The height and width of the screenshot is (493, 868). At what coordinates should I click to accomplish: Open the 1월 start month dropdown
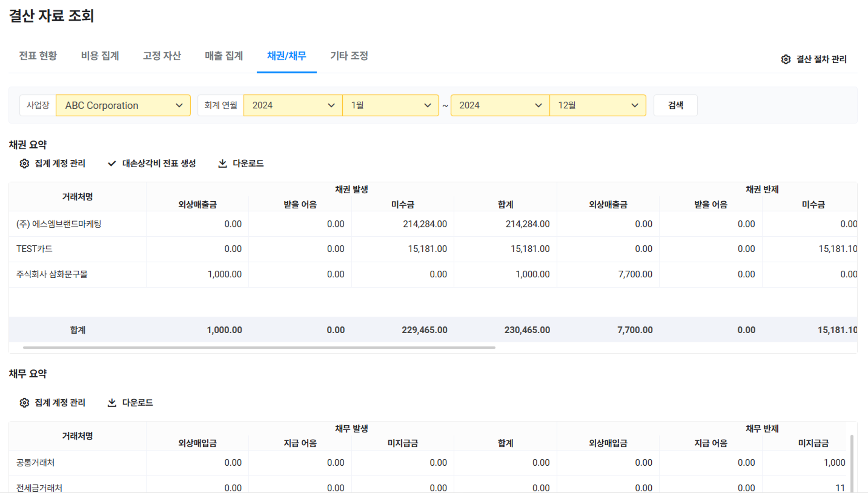(x=390, y=105)
